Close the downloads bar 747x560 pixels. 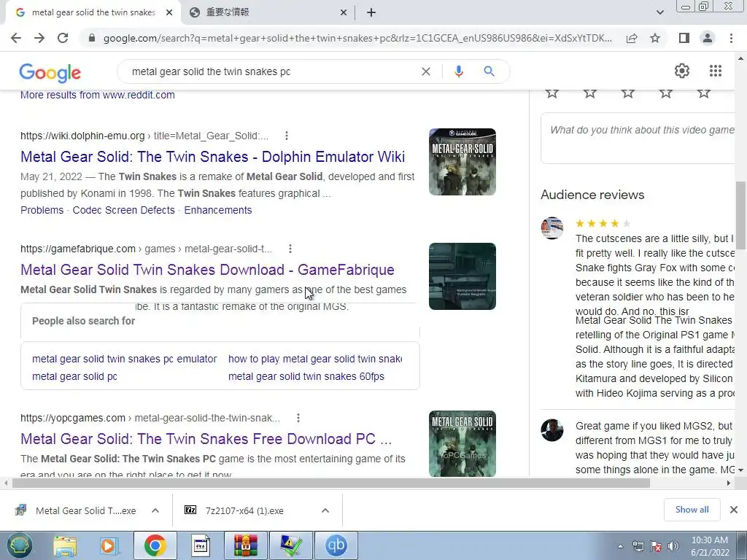click(x=734, y=510)
